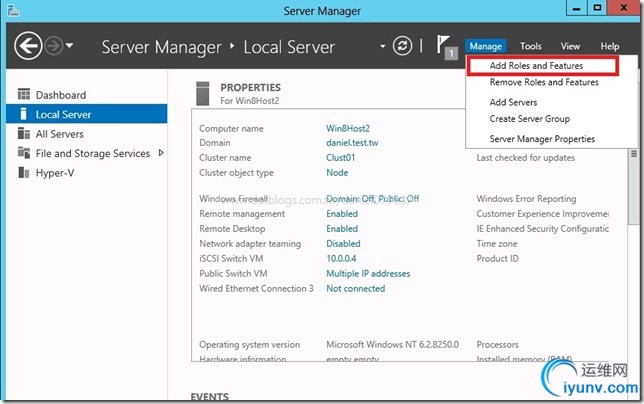Open the breadcrumb dropdown arrow before refresh

[382, 46]
